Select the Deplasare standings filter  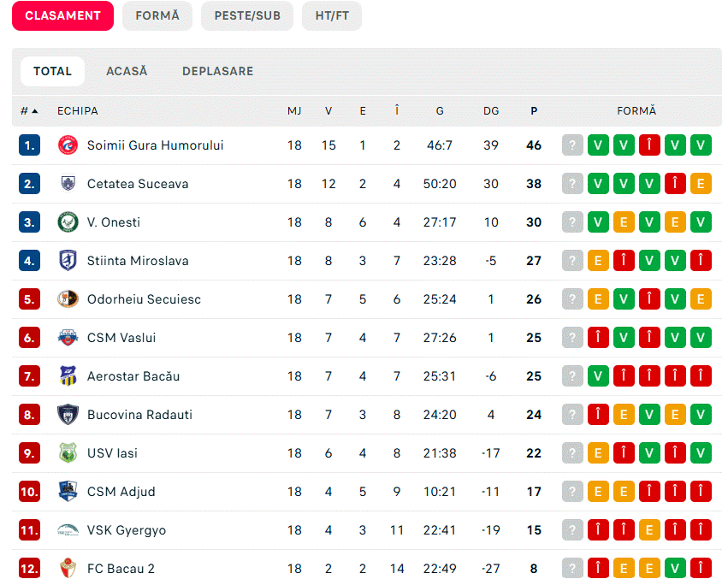pos(217,71)
